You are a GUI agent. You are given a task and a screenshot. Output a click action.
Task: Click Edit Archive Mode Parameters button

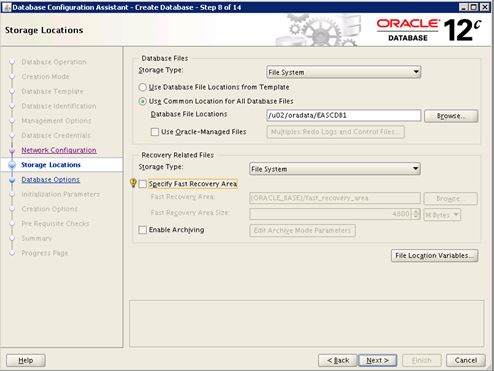click(302, 230)
